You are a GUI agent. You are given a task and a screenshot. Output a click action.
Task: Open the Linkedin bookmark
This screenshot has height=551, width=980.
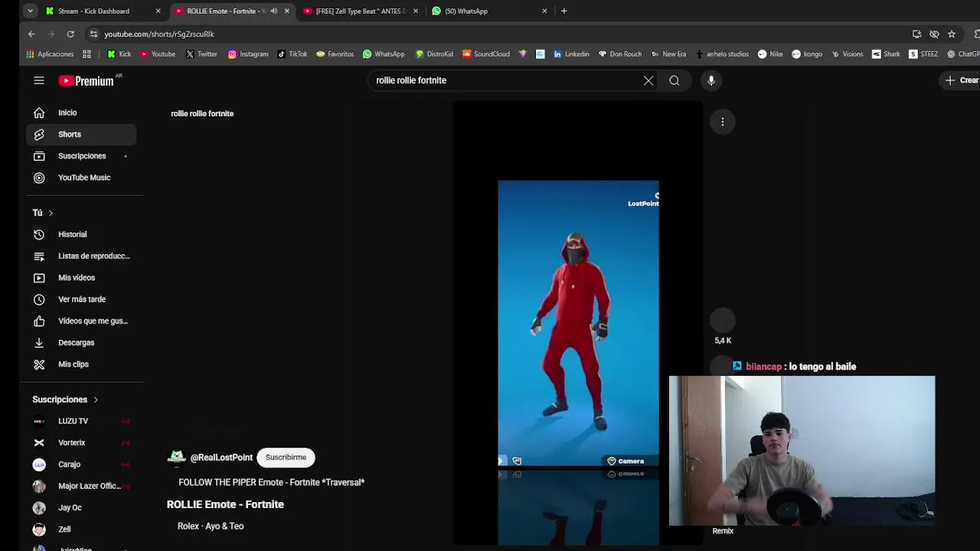(571, 54)
